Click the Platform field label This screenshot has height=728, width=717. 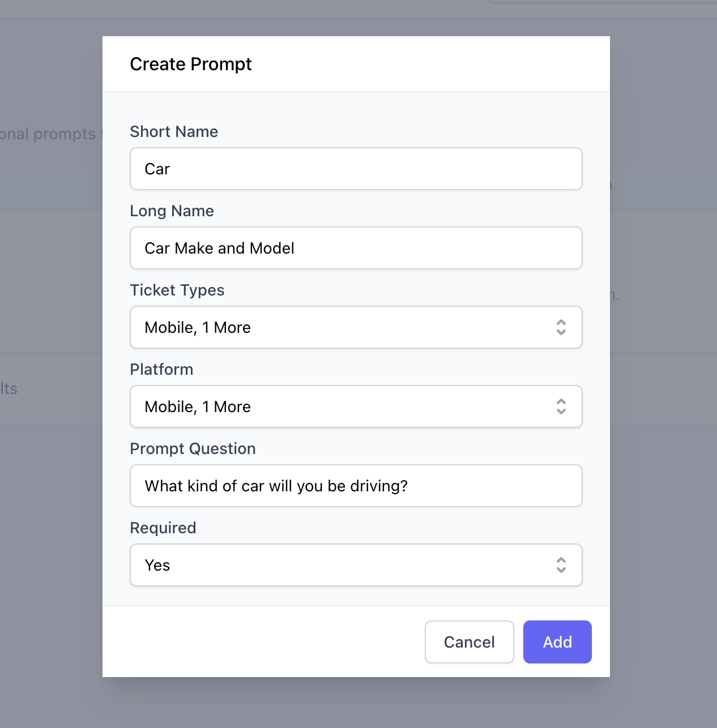pos(161,369)
